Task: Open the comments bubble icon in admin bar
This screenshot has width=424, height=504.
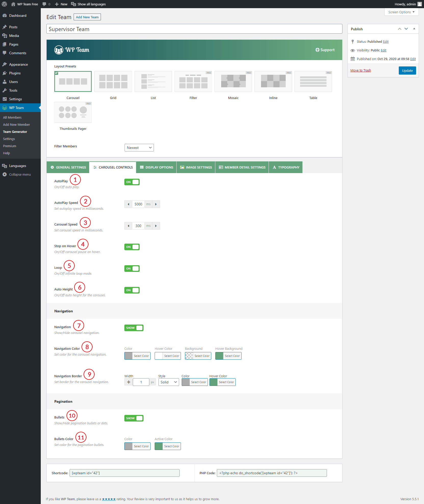Action: point(44,4)
